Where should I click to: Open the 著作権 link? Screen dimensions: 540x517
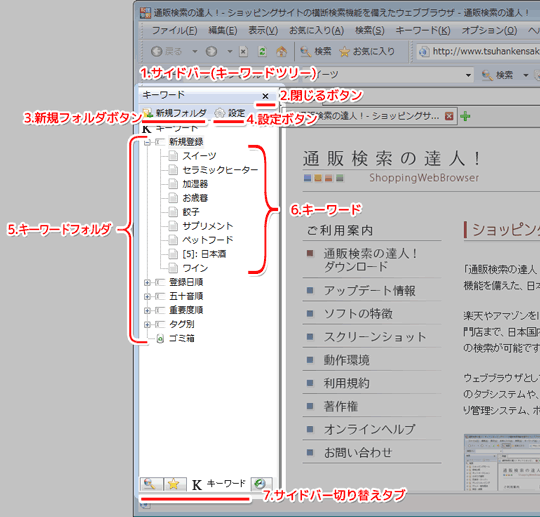(341, 406)
